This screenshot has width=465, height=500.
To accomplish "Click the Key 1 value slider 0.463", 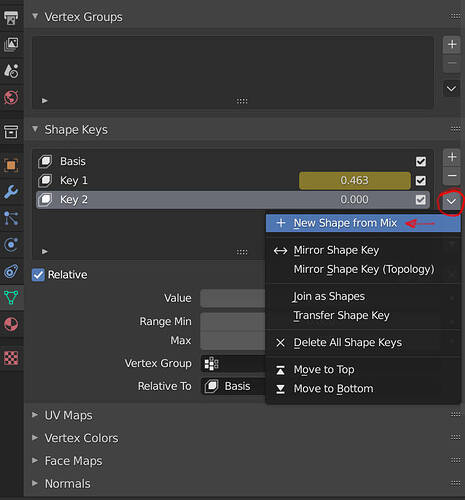I will click(x=355, y=181).
